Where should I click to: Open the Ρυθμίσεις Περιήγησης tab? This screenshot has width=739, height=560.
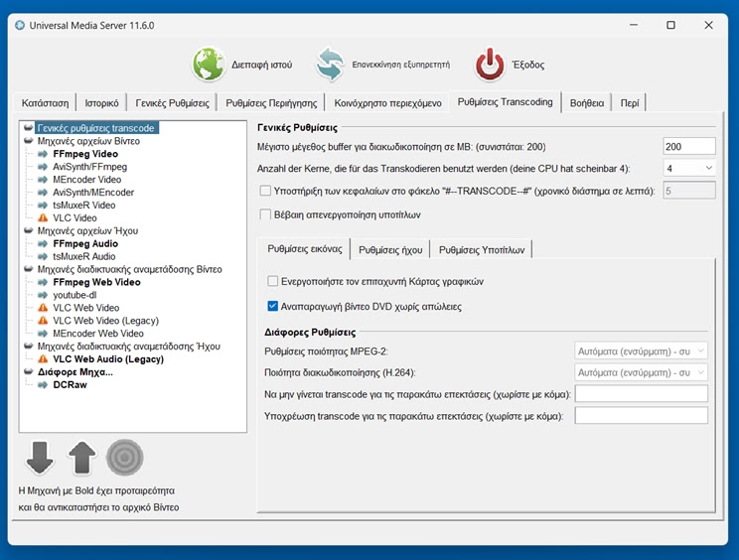[x=271, y=103]
